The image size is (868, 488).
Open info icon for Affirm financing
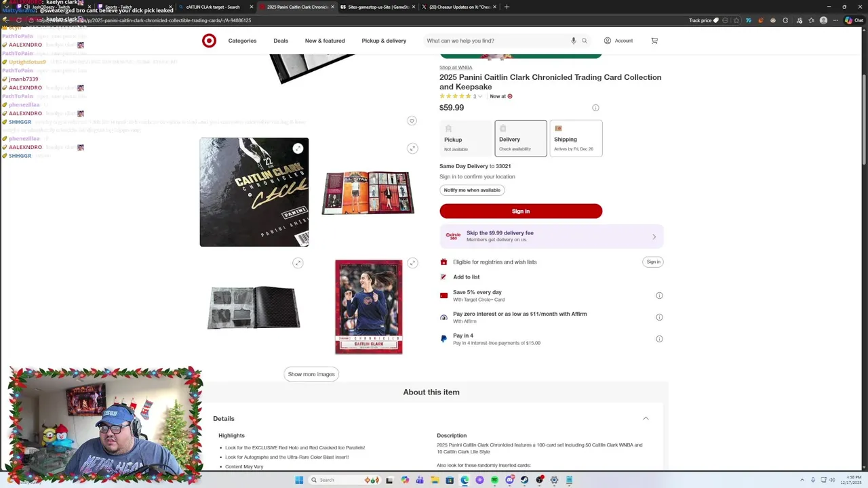point(659,317)
